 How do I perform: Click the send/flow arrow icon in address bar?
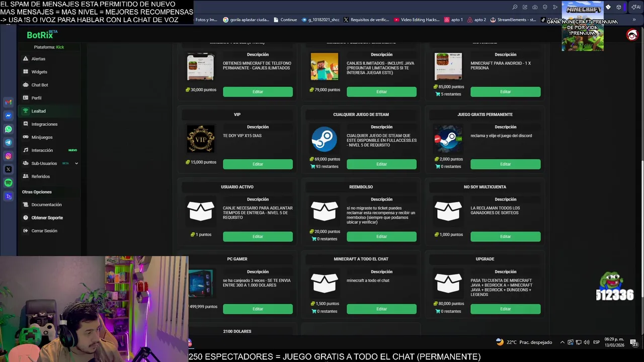coord(555,7)
